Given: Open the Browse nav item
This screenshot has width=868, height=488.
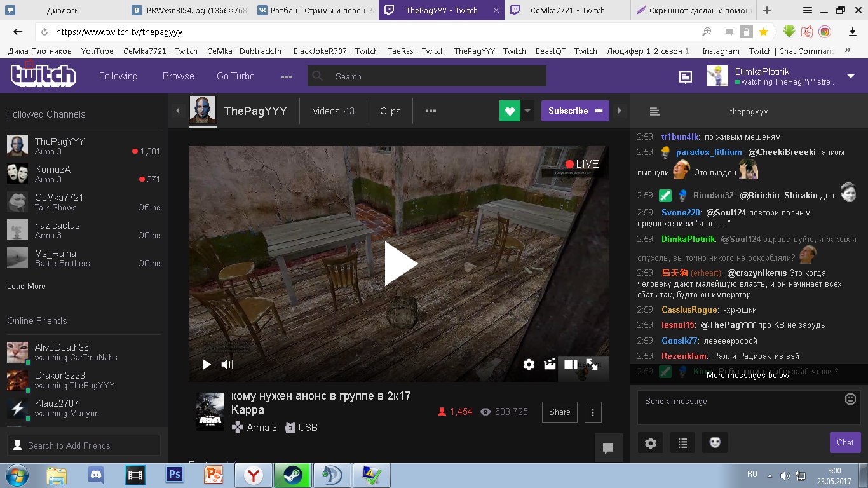Looking at the screenshot, I should point(179,76).
